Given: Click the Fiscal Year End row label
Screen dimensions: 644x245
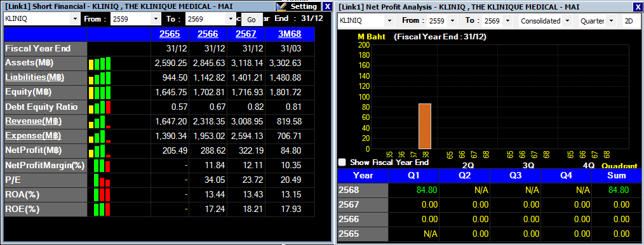Looking at the screenshot, I should pos(37,48).
